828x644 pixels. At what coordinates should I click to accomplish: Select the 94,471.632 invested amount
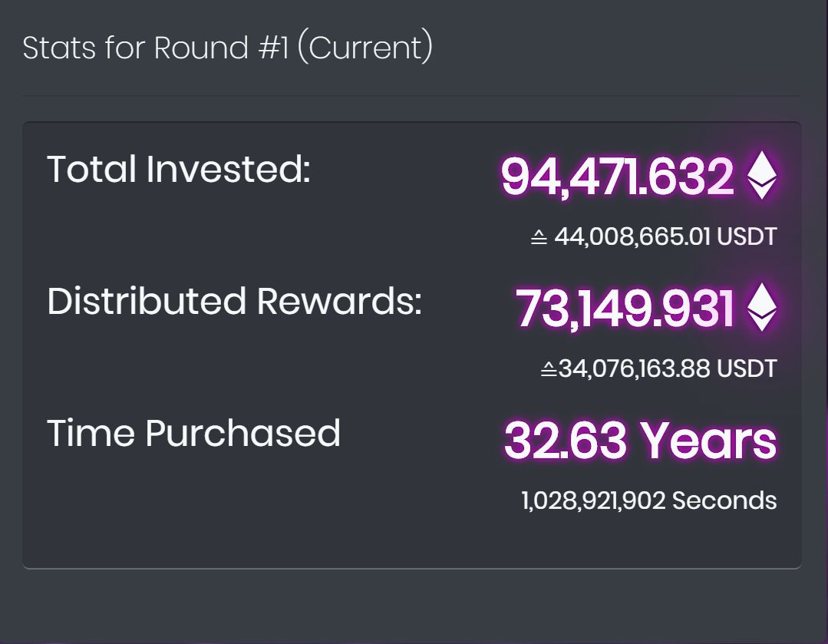[617, 177]
